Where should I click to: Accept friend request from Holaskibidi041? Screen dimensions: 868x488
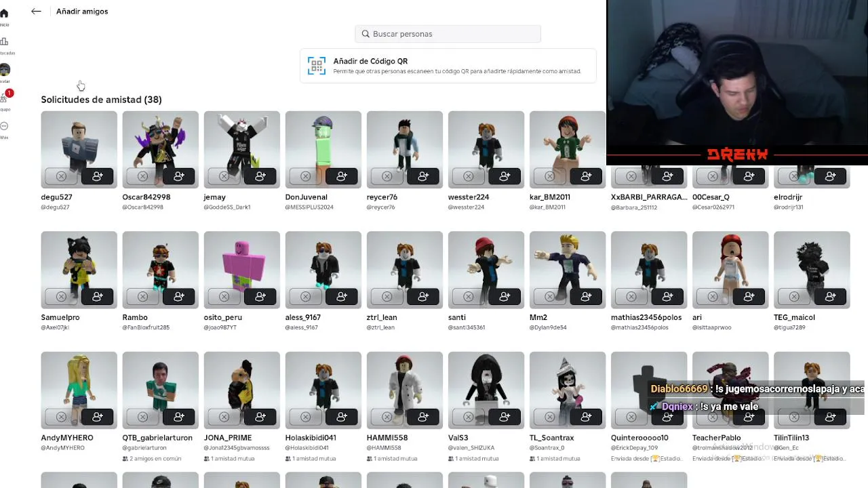342,417
